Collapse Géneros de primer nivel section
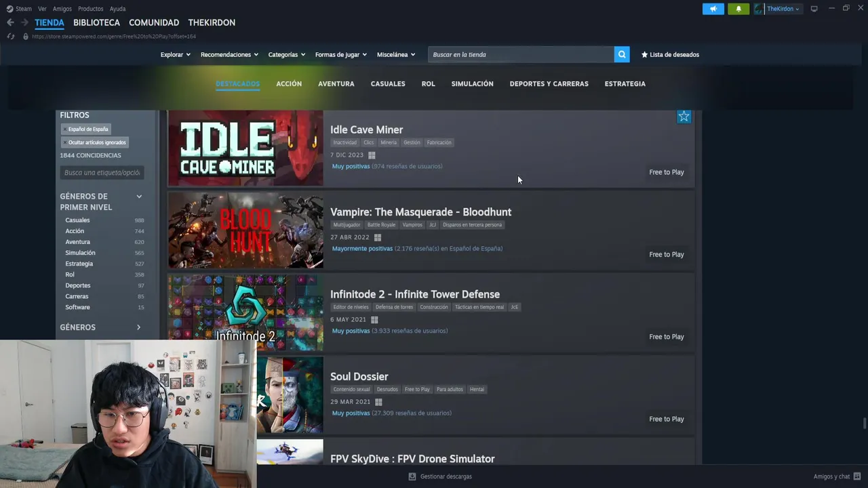Viewport: 868px width, 488px height. (139, 197)
